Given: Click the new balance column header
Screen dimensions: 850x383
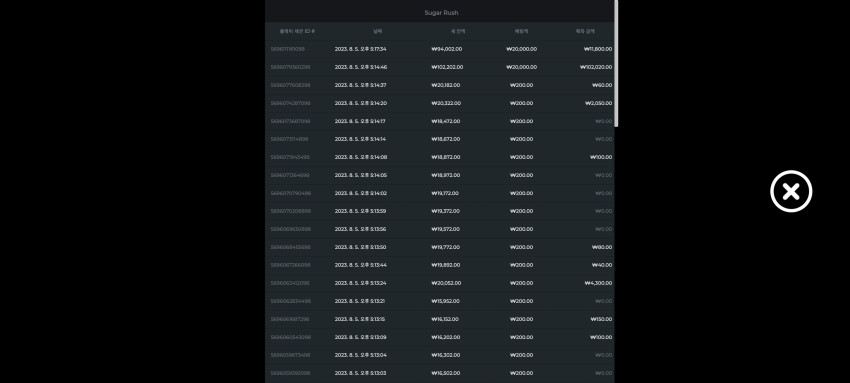Looking at the screenshot, I should (458, 31).
